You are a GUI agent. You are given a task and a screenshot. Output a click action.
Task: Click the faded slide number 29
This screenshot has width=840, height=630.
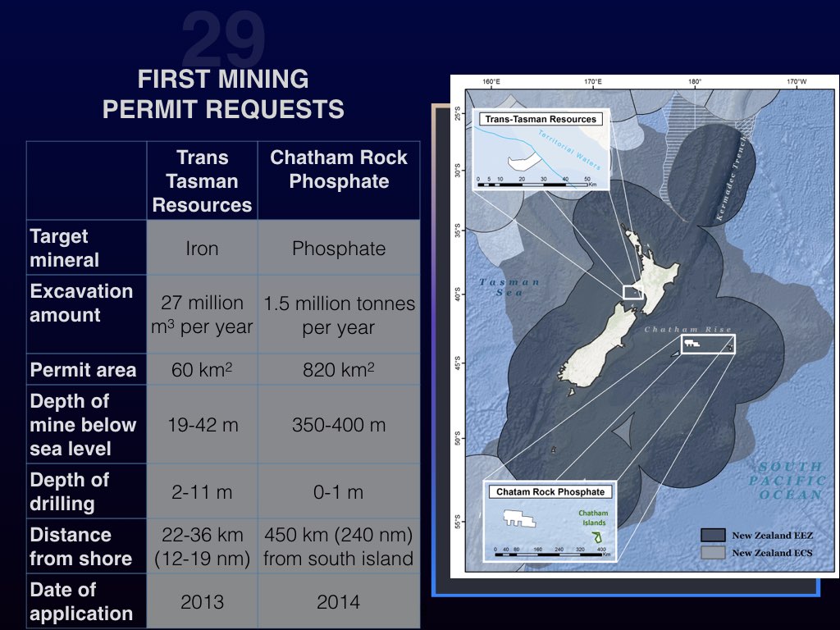[x=223, y=39]
